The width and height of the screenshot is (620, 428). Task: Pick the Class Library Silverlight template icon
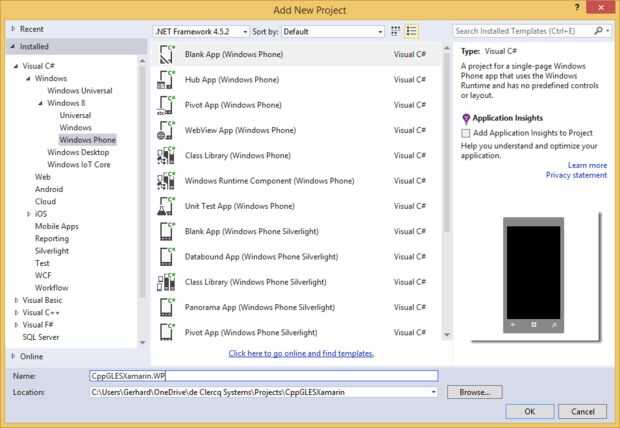pos(166,282)
